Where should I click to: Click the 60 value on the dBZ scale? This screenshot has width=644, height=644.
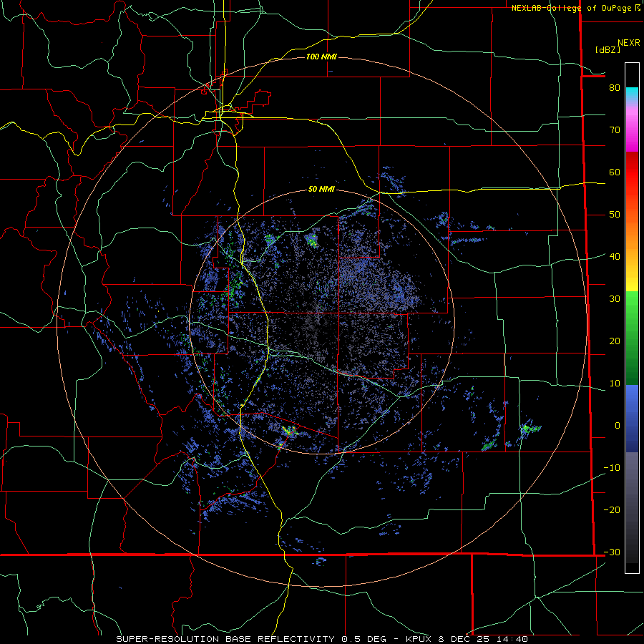click(x=615, y=172)
